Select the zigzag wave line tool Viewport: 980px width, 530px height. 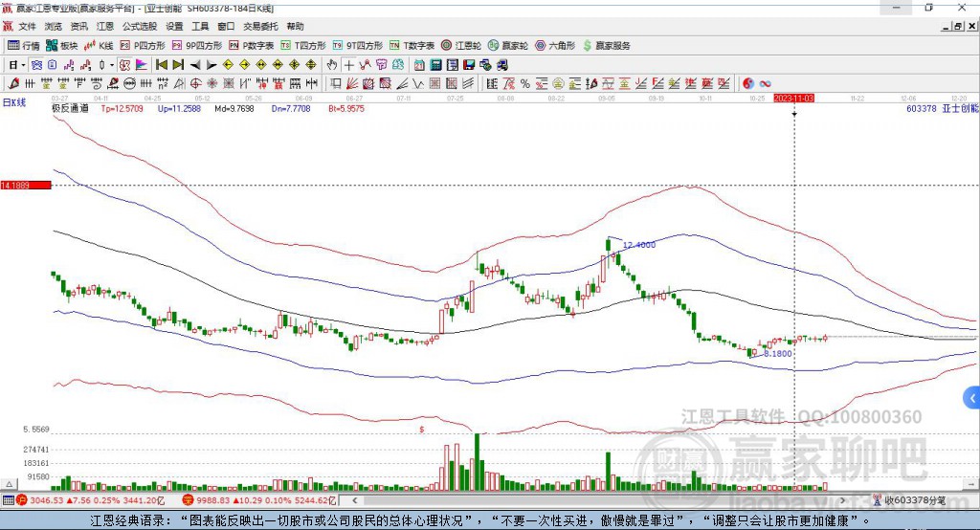coord(417,84)
